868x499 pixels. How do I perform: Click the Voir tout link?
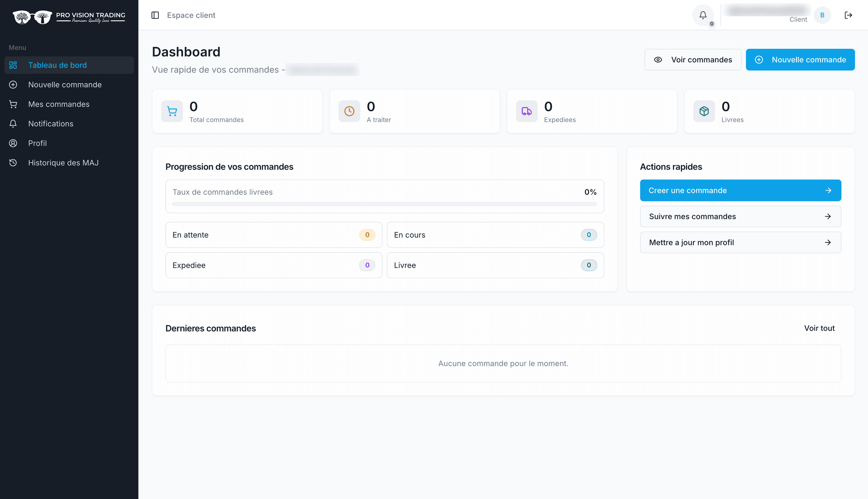(x=819, y=328)
